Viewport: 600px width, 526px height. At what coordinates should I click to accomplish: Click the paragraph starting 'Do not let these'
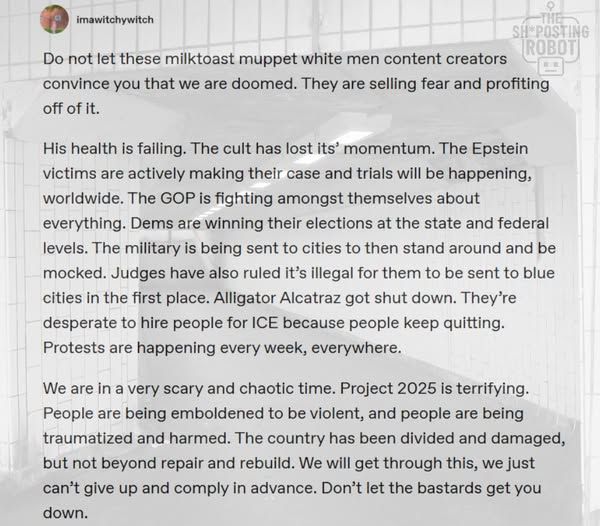tap(296, 83)
